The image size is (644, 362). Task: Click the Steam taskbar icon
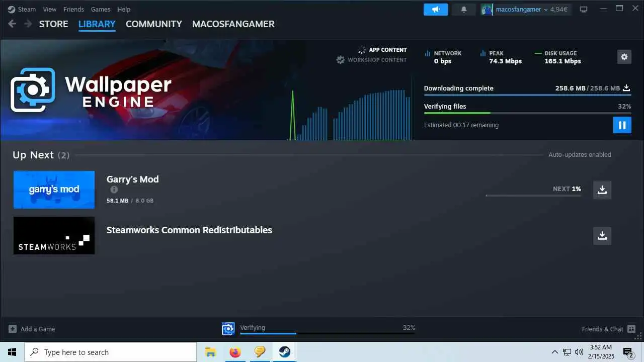point(284,352)
